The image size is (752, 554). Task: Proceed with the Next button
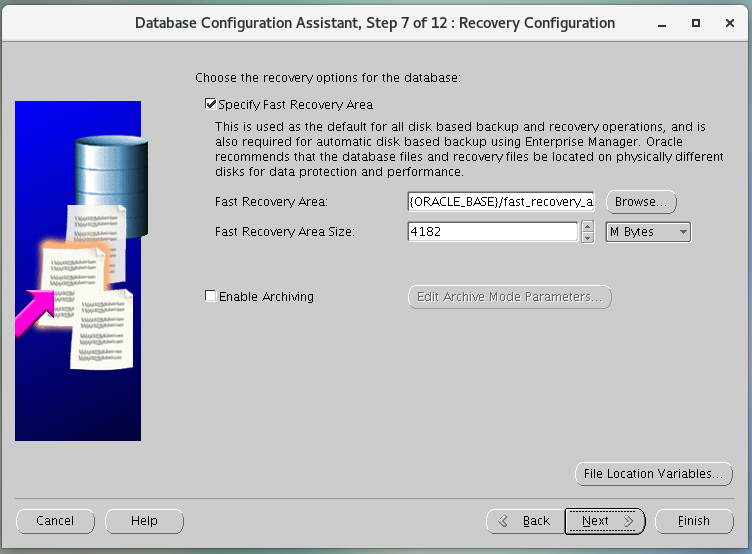(x=605, y=521)
